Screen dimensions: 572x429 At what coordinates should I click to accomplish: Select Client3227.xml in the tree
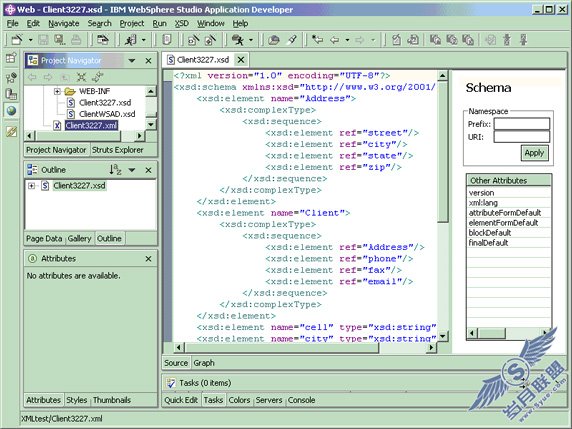(x=91, y=125)
